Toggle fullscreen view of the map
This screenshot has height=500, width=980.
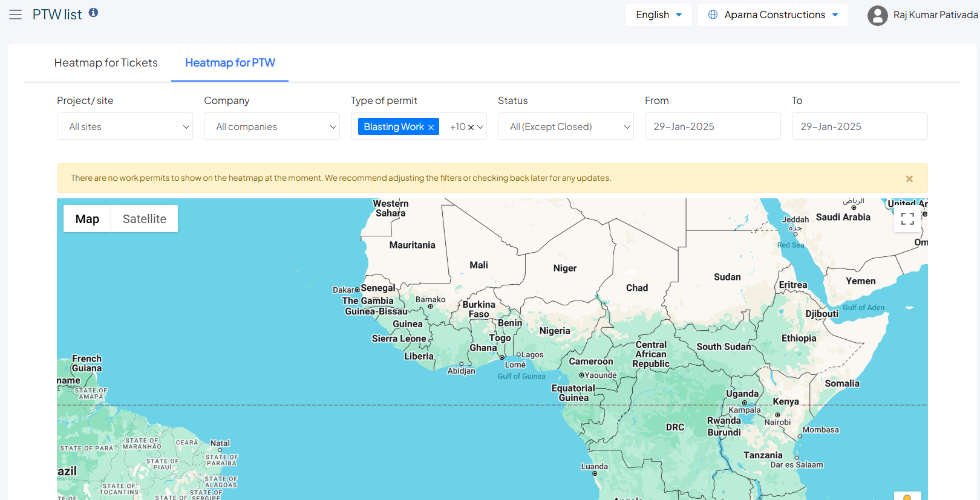point(907,219)
